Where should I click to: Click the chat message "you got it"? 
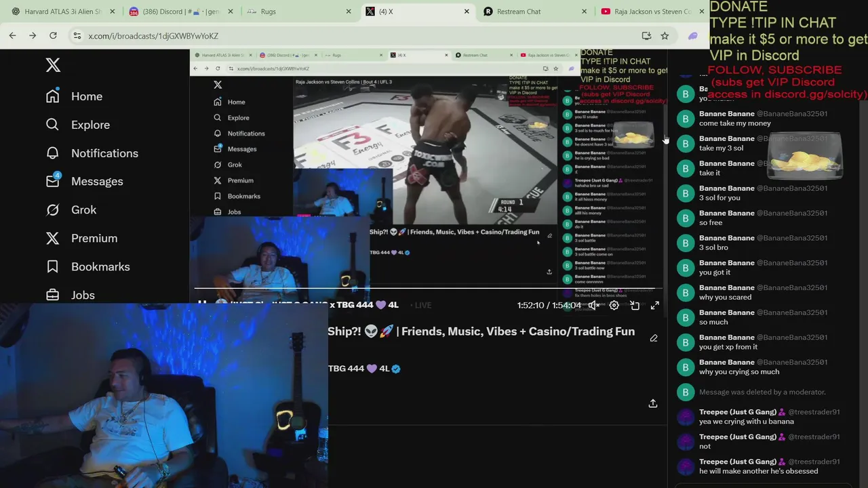[x=715, y=272]
